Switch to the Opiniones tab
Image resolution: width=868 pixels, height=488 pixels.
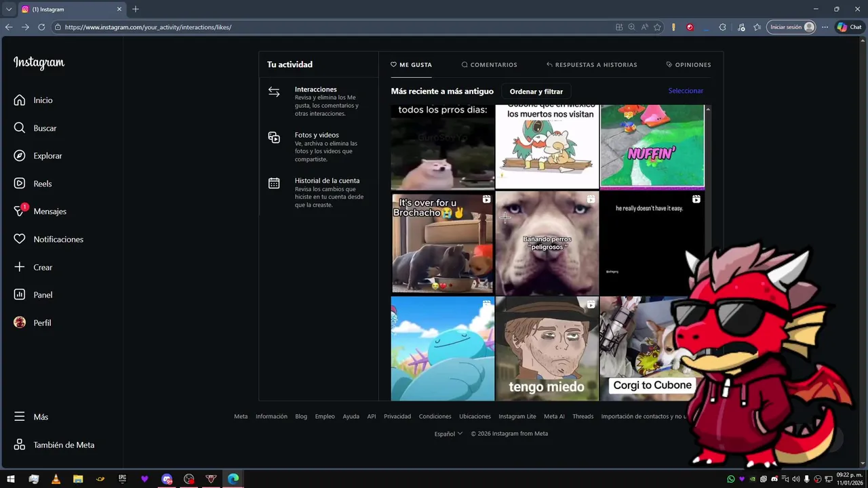tap(688, 64)
